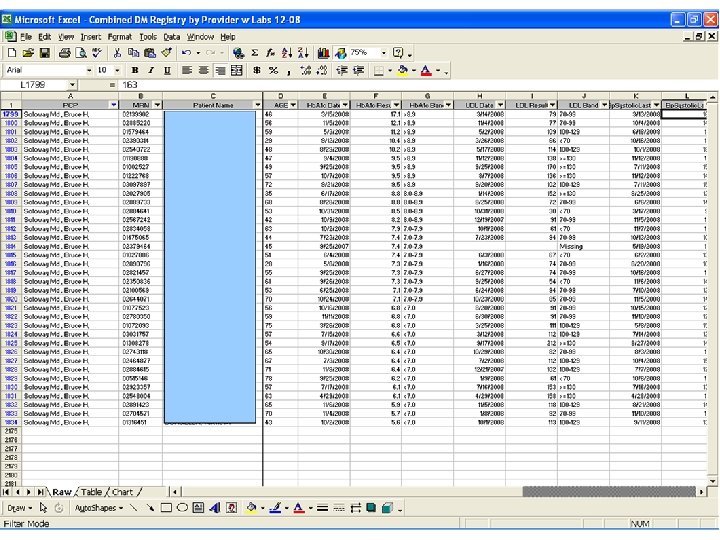Open the MRN column filter arrow
Screen dimensions: 720x540
[158, 105]
